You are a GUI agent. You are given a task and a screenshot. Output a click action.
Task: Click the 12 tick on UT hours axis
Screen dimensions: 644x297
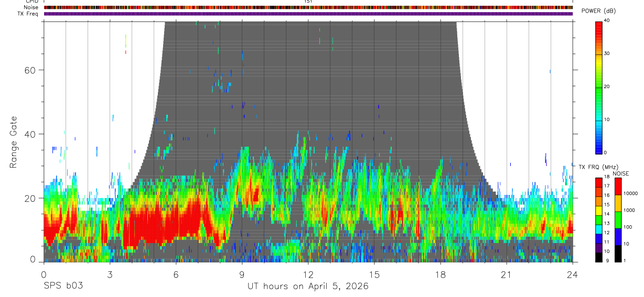(308, 273)
